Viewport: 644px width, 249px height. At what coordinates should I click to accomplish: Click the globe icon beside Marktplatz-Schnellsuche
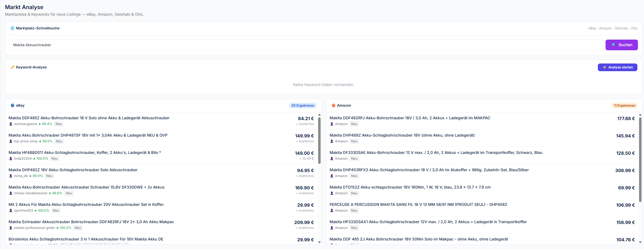(12, 28)
